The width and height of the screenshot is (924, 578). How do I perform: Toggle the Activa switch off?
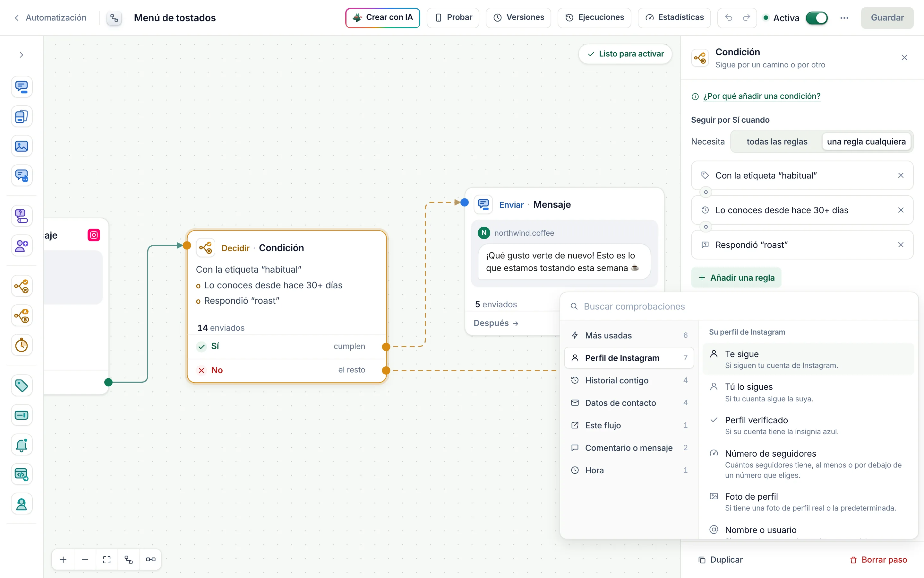click(x=817, y=18)
